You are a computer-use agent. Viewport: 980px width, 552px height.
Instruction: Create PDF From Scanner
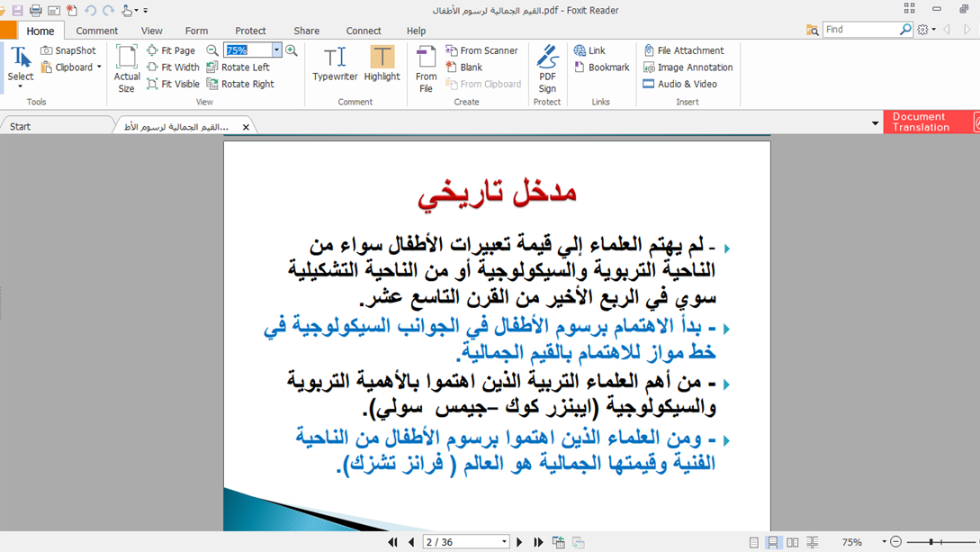(x=481, y=50)
